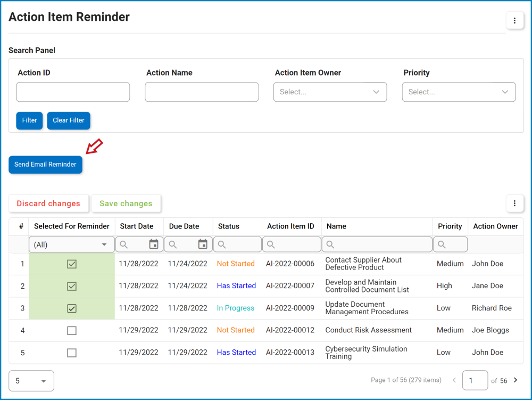Click the Send Email Reminder button

click(45, 165)
